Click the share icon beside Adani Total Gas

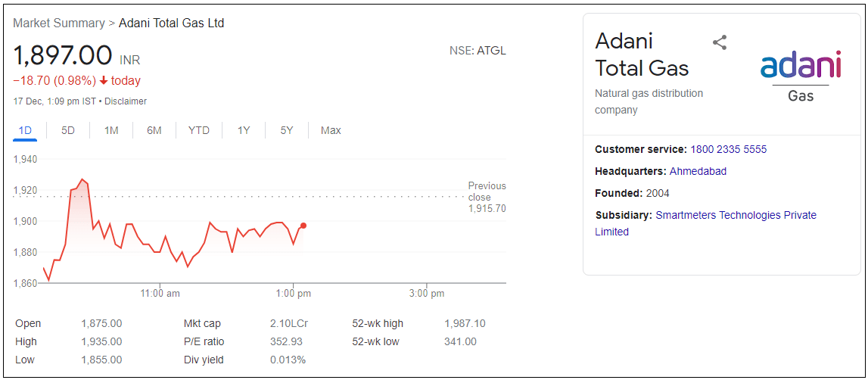tap(720, 42)
